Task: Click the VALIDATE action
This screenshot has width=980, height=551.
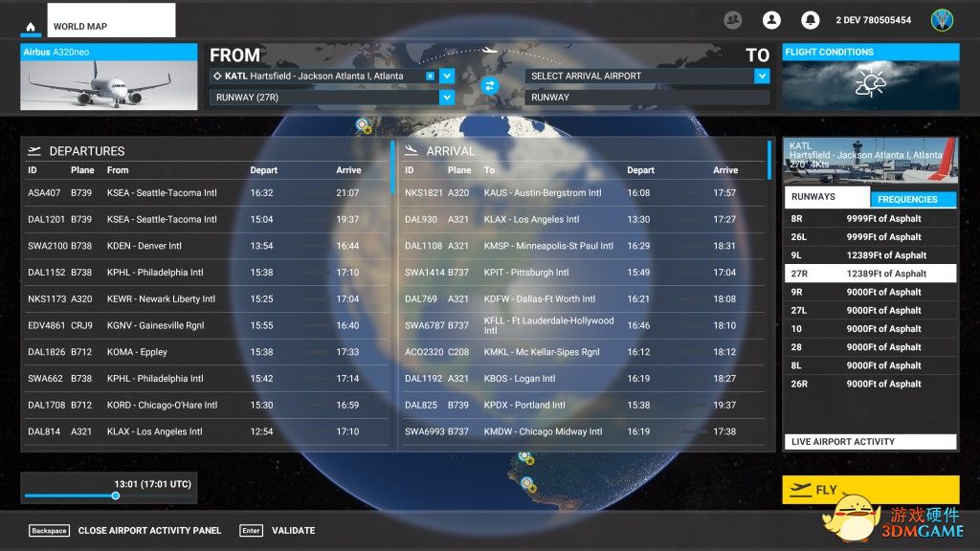Action: 278,530
